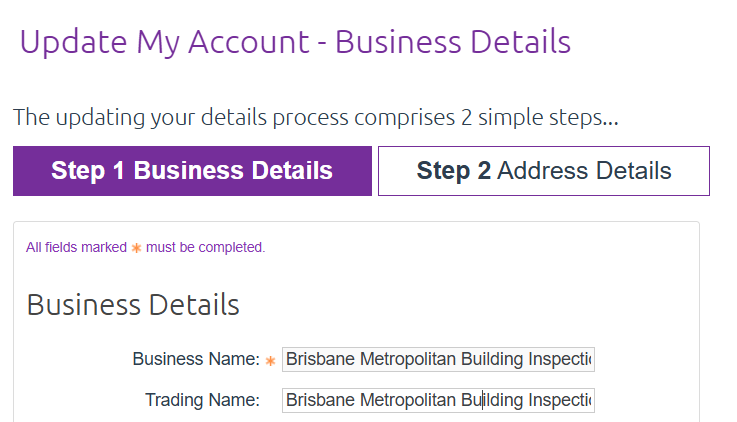737x422 pixels.
Task: Click the Business Name input field
Action: [x=438, y=359]
